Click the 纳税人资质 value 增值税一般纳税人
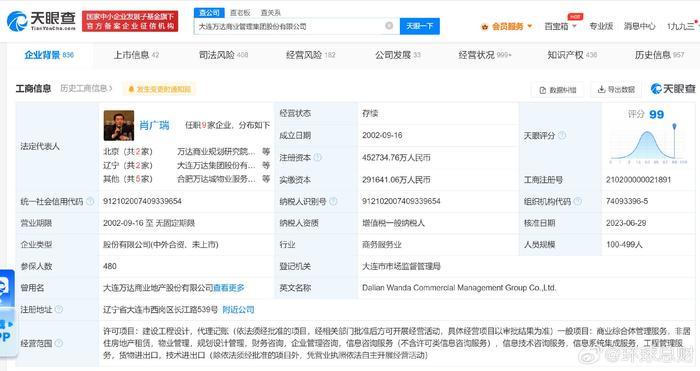The height and width of the screenshot is (371, 700). coord(393,223)
